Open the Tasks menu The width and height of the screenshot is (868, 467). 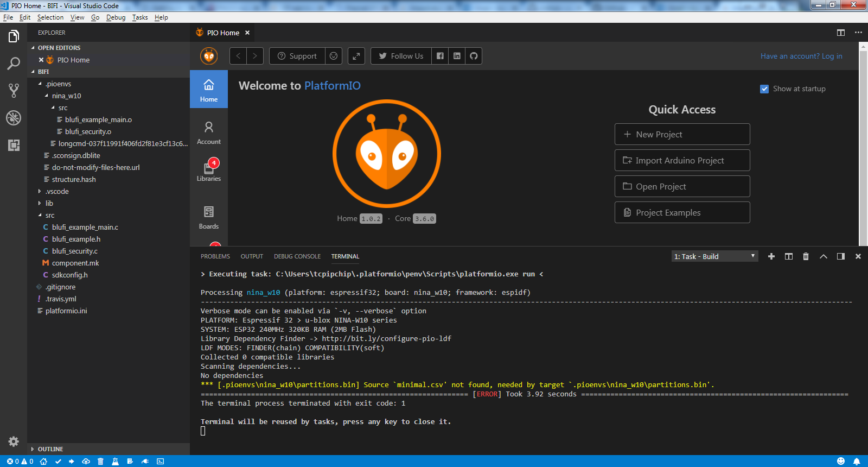click(140, 17)
